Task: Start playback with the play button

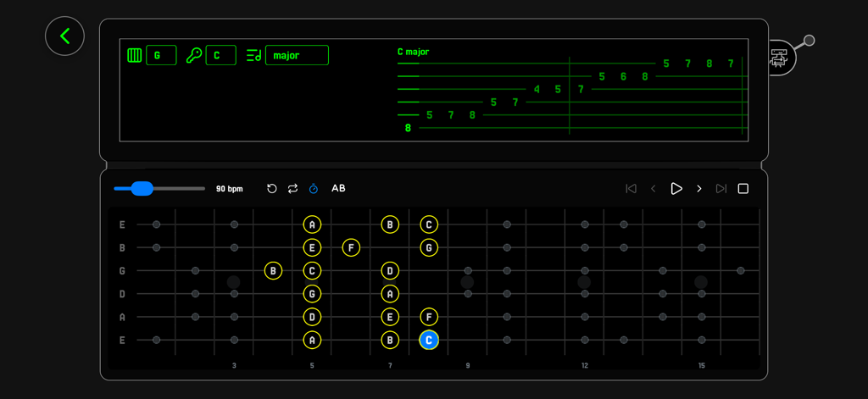Action: point(676,189)
